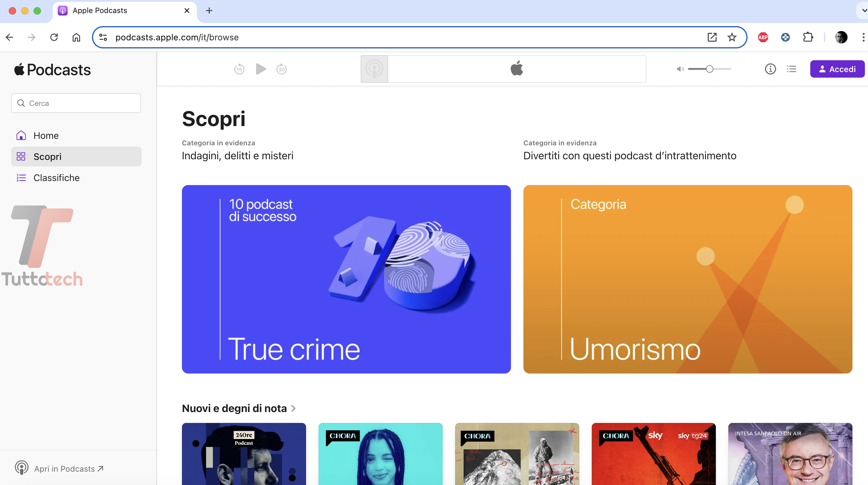This screenshot has width=868, height=485.
Task: Reload the current page
Action: [x=54, y=37]
